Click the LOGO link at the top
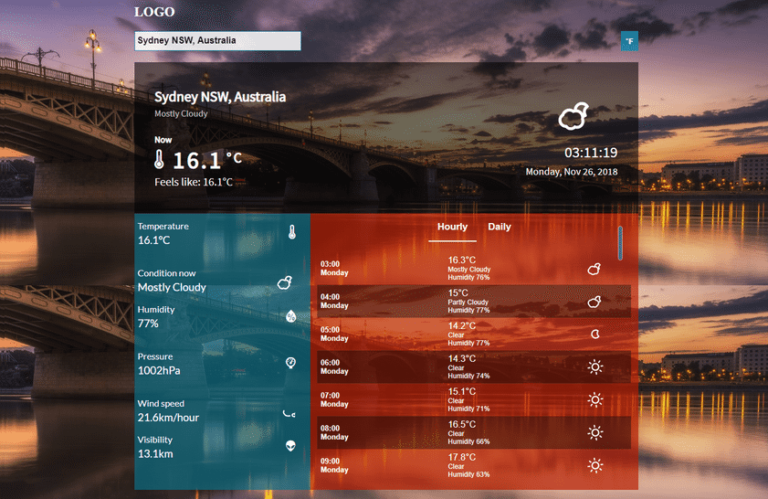 click(x=154, y=12)
